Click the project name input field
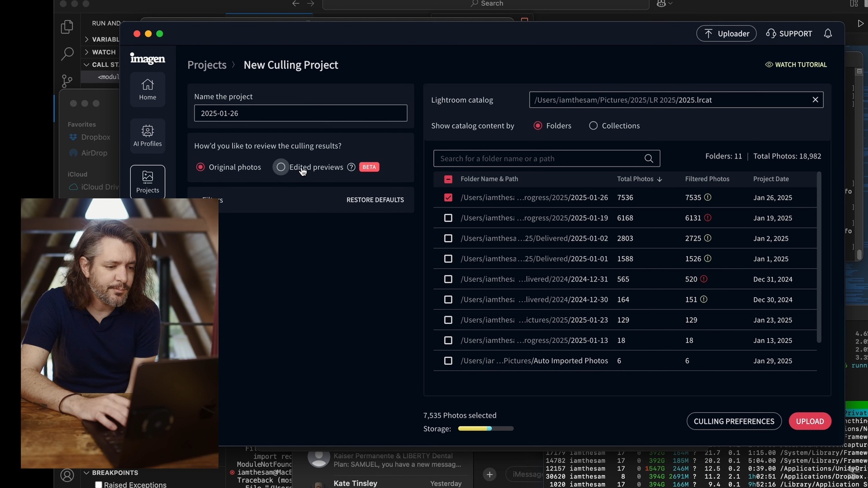The height and width of the screenshot is (488, 868). [300, 113]
